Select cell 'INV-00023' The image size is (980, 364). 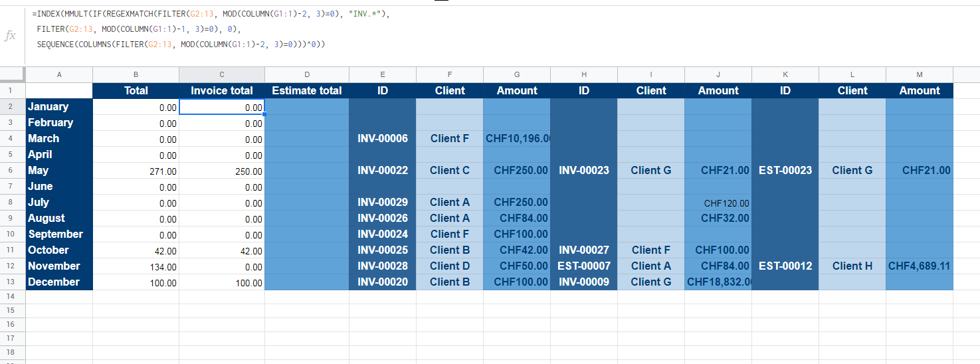584,170
